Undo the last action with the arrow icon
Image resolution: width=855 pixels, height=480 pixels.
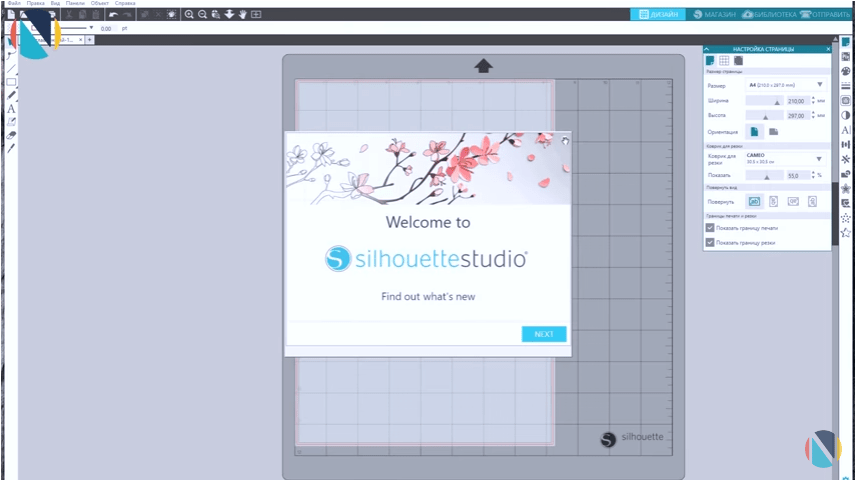tap(113, 14)
